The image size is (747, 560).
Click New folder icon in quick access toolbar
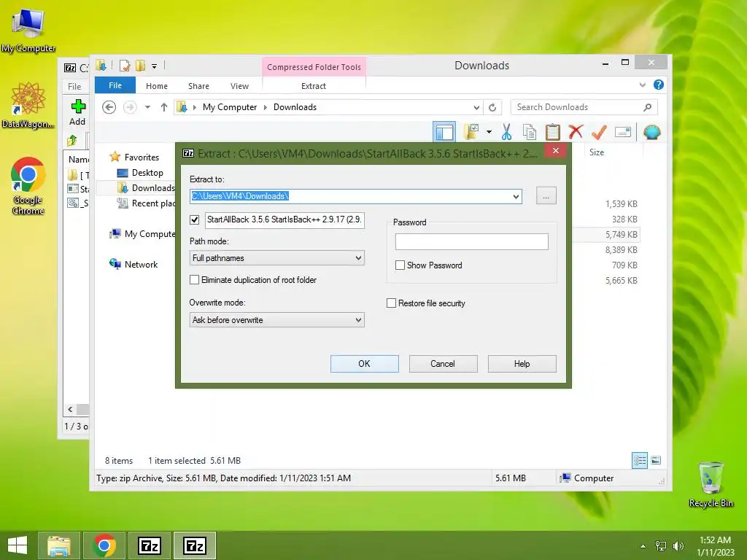click(141, 66)
